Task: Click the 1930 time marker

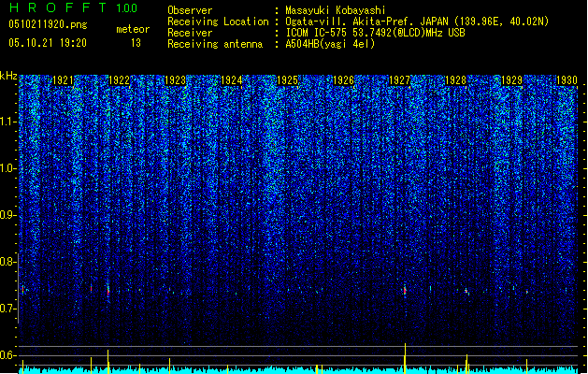Action: tap(566, 80)
